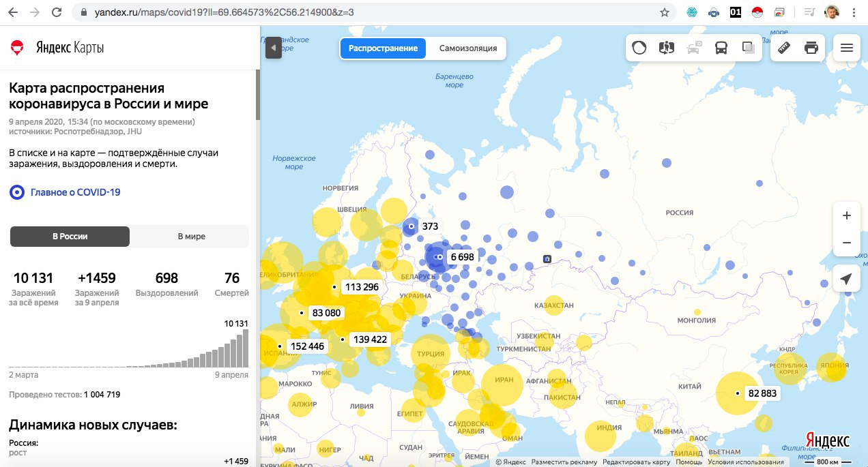Click the 82 883 China label

click(x=762, y=393)
